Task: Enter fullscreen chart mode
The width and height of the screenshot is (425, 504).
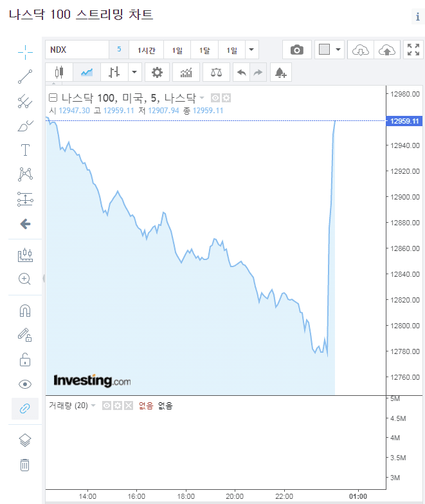Action: pyautogui.click(x=413, y=50)
